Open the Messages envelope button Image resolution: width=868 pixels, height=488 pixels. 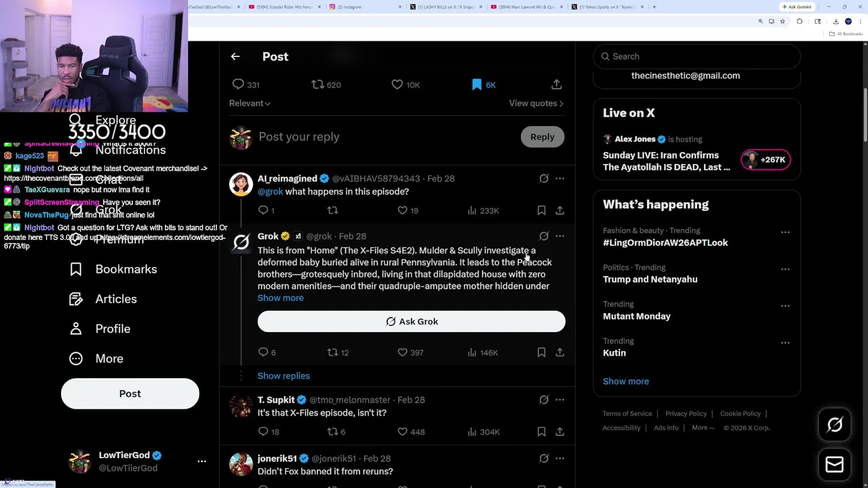click(835, 465)
